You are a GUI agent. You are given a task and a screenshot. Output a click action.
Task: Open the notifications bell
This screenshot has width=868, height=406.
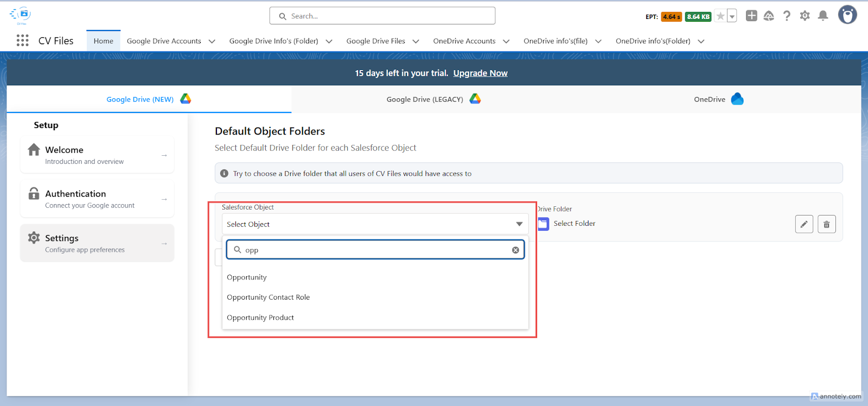(823, 16)
